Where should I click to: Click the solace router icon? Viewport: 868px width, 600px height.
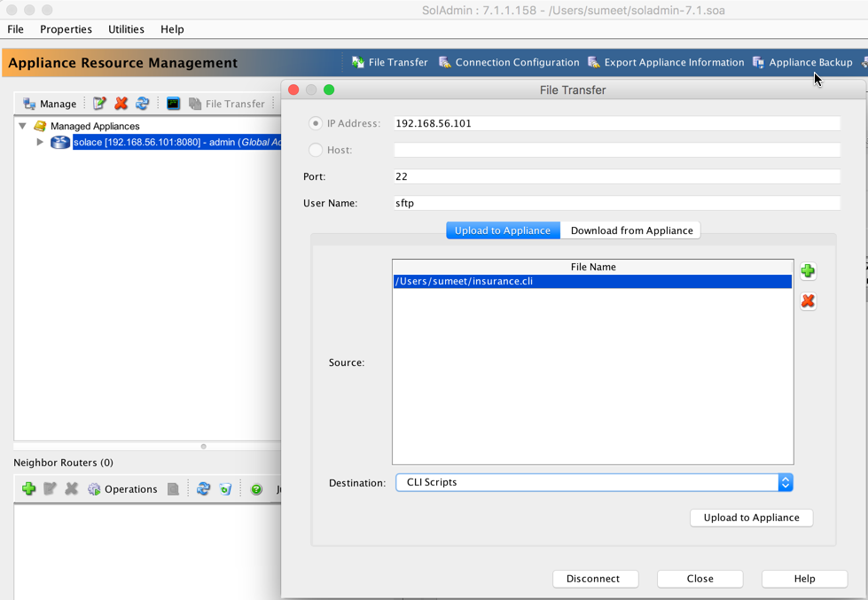pos(59,143)
